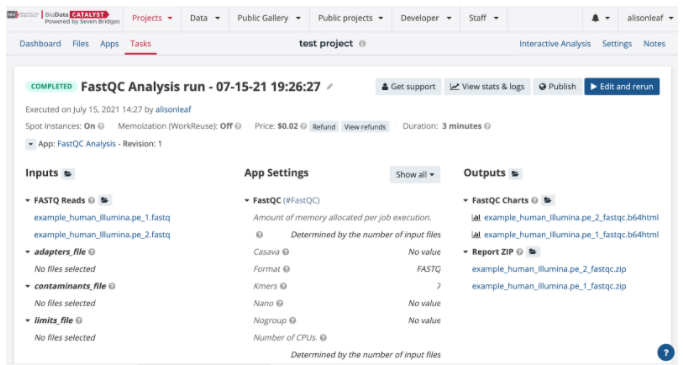Open Public projects dropdown menu
Image resolution: width=683 pixels, height=365 pixels.
click(350, 18)
